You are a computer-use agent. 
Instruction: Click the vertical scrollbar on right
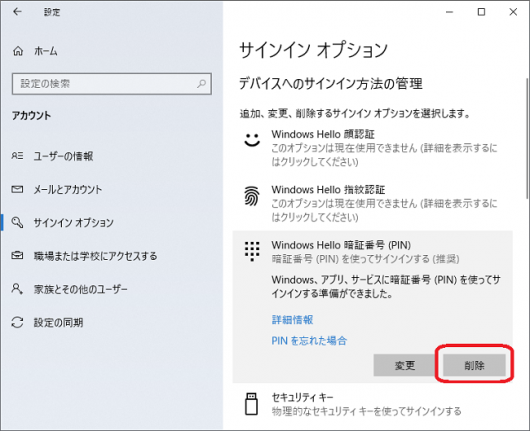(x=527, y=139)
